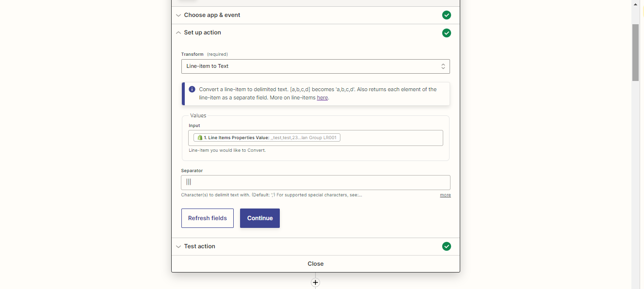Click the green checkmark beside Set up action
This screenshot has width=644, height=289.
pyautogui.click(x=447, y=33)
